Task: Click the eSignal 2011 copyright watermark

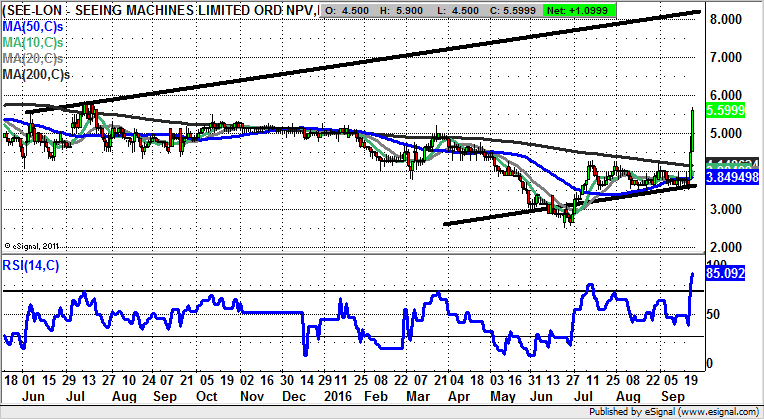Action: pyautogui.click(x=33, y=245)
